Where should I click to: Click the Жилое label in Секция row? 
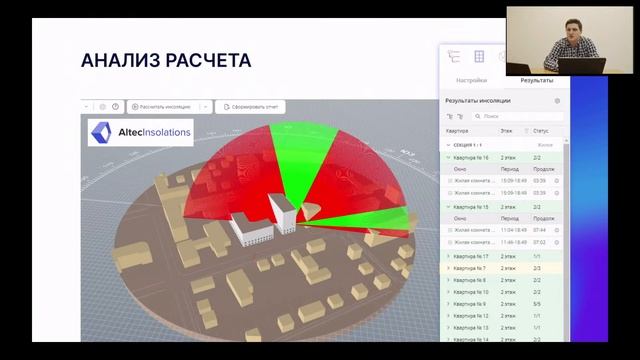pyautogui.click(x=545, y=145)
